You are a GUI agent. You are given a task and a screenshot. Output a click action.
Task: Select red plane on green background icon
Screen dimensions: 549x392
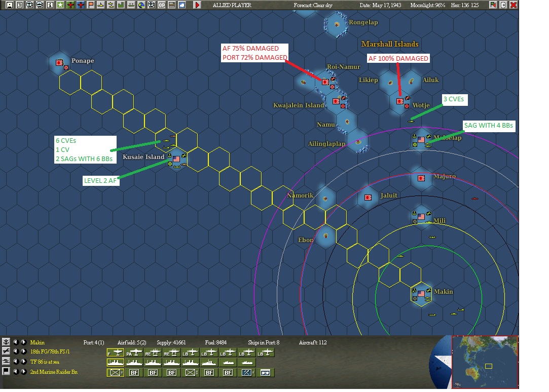pos(70,5)
